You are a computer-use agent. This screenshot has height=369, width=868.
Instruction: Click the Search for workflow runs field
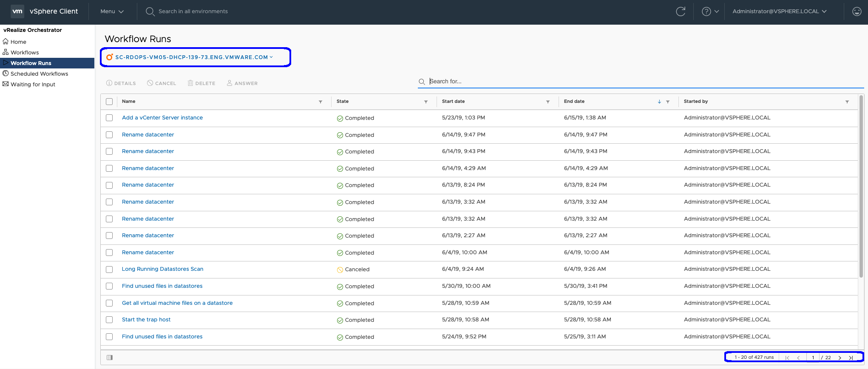[638, 81]
